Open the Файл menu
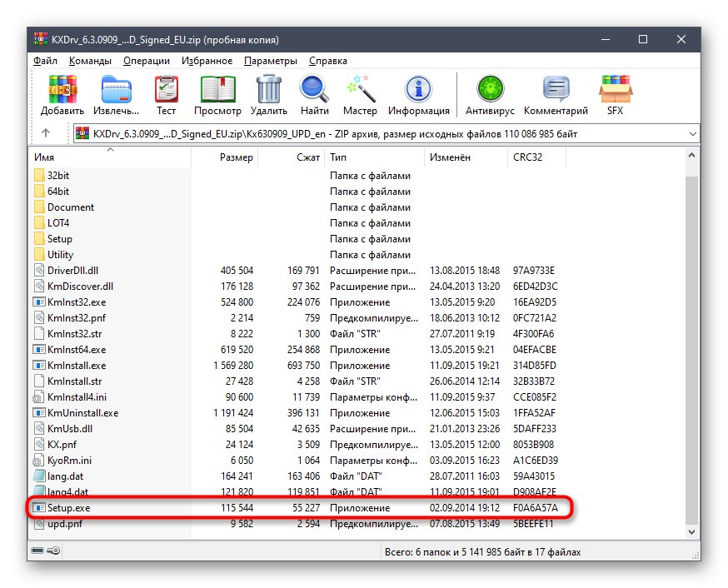Image resolution: width=728 pixels, height=588 pixels. click(x=45, y=61)
